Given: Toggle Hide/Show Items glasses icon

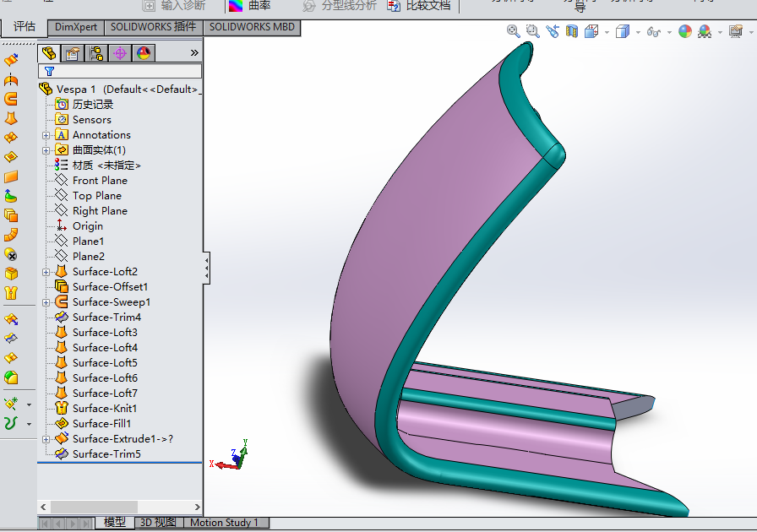Looking at the screenshot, I should (654, 32).
